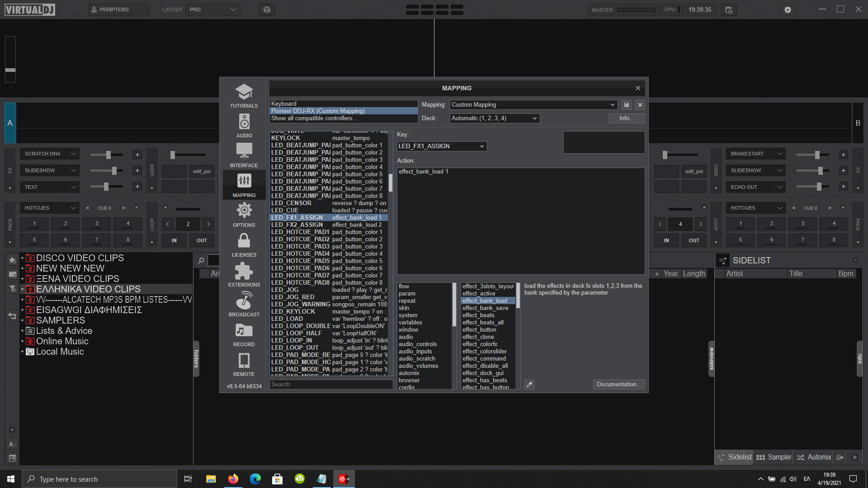The image size is (868, 488).
Task: Switch to the Automix tab
Action: coord(814,457)
